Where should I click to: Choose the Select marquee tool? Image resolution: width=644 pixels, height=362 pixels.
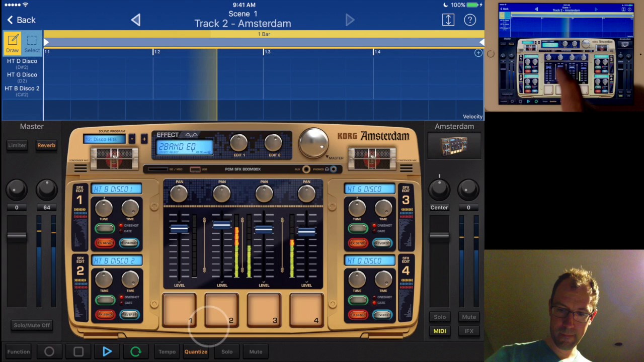click(32, 43)
